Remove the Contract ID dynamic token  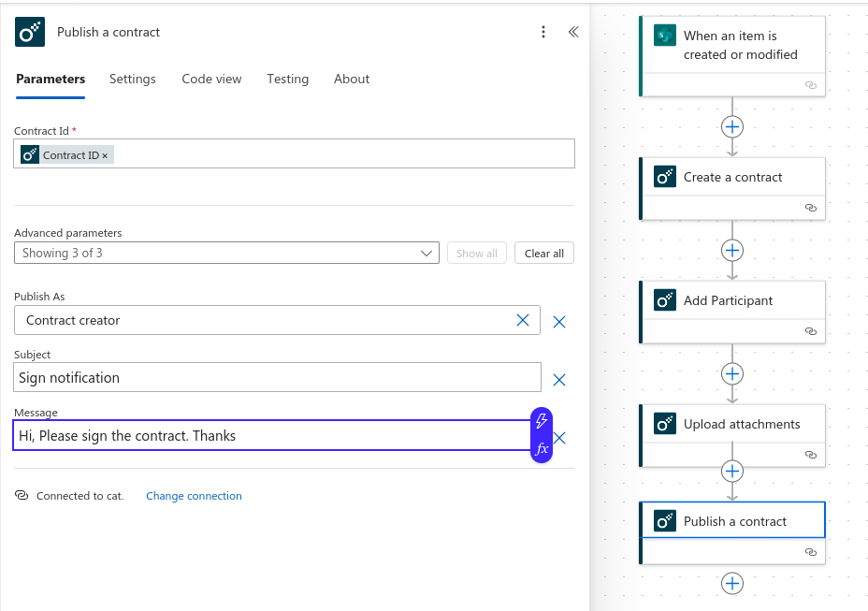tap(105, 155)
